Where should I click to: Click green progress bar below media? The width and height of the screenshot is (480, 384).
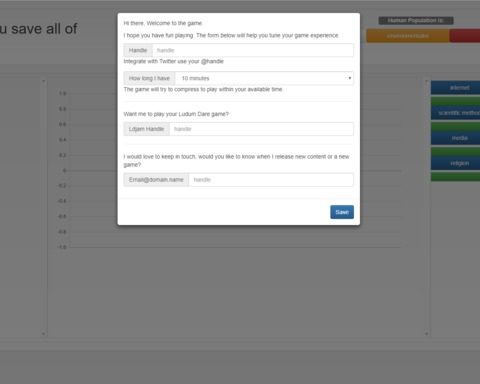click(455, 152)
